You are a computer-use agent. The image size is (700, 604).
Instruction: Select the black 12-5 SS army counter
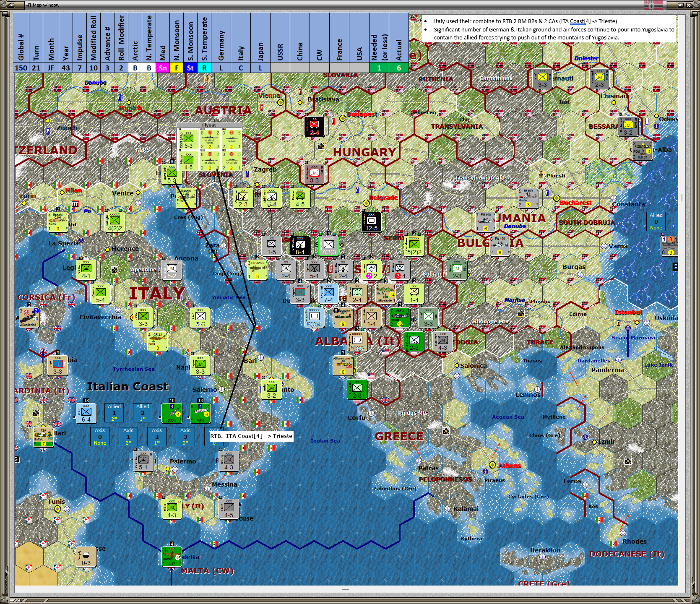pos(372,222)
